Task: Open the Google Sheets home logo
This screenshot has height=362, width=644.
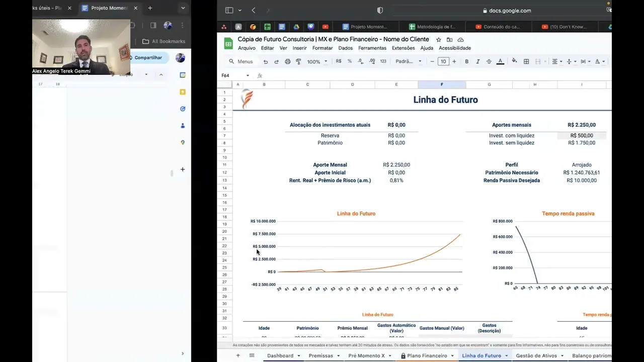Action: (x=228, y=43)
